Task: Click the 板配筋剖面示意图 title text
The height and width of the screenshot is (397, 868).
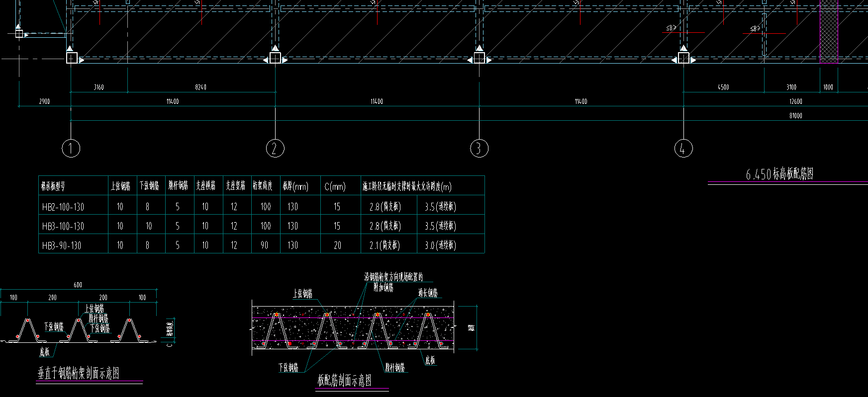Action: click(x=345, y=381)
